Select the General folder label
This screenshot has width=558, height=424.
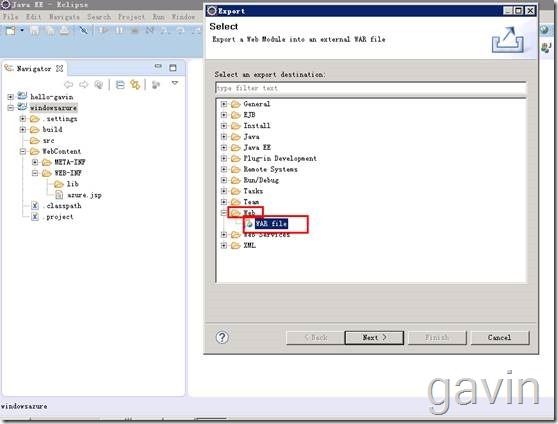click(257, 104)
